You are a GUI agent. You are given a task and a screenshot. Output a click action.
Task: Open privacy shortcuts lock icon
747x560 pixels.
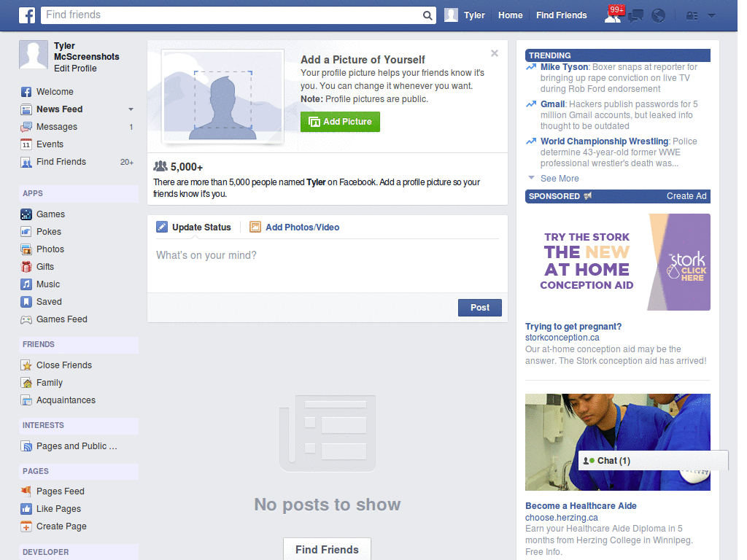tap(692, 16)
